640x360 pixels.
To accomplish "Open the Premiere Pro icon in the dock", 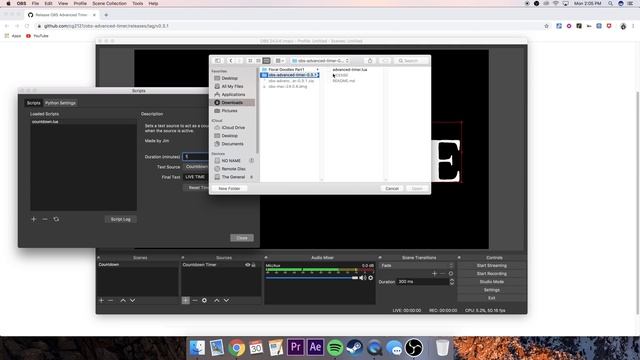I will point(296,347).
